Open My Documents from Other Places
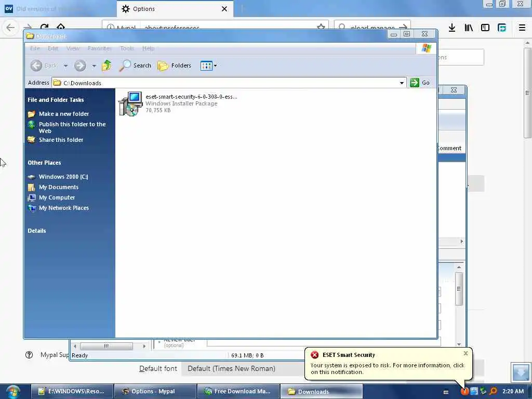The height and width of the screenshot is (399, 532). point(59,187)
